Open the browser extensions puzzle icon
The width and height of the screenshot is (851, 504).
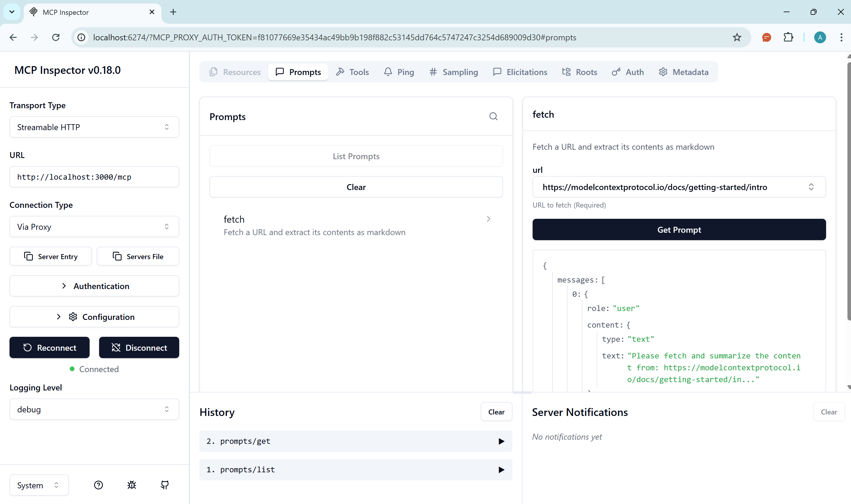tap(788, 37)
